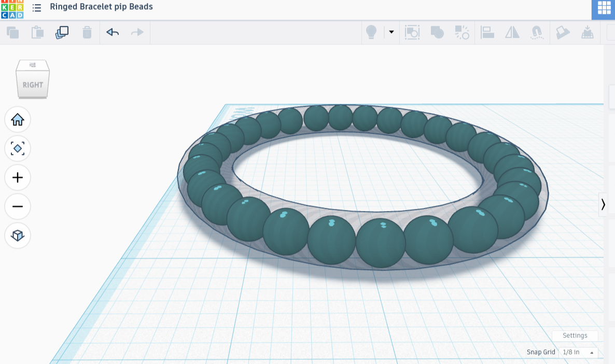Group the bracelet shapes
This screenshot has width=615, height=364.
coord(437,32)
